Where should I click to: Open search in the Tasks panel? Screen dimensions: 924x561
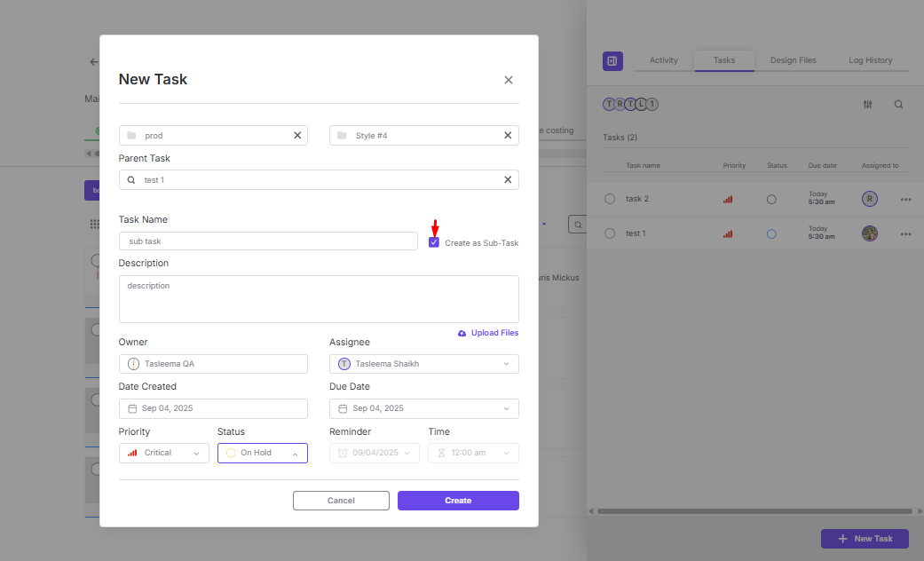898,105
